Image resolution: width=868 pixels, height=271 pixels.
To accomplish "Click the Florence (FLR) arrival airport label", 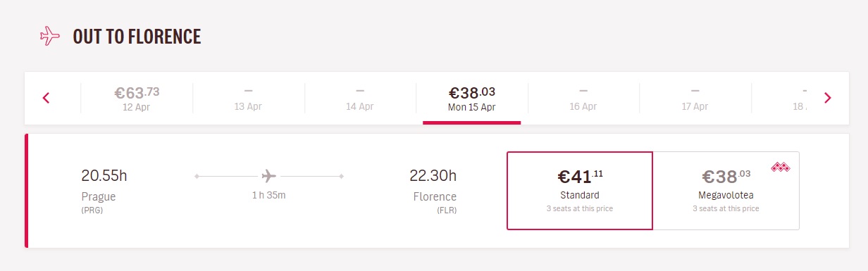I will pyautogui.click(x=435, y=201).
